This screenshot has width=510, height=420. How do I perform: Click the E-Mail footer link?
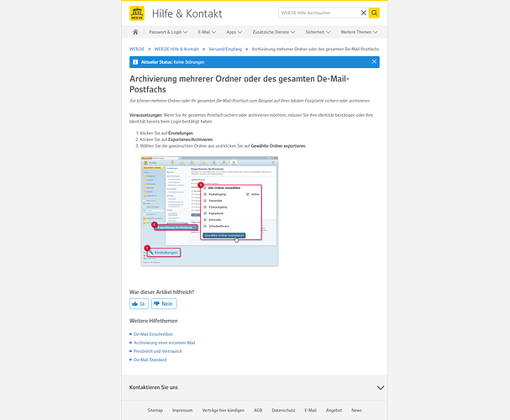[310, 410]
